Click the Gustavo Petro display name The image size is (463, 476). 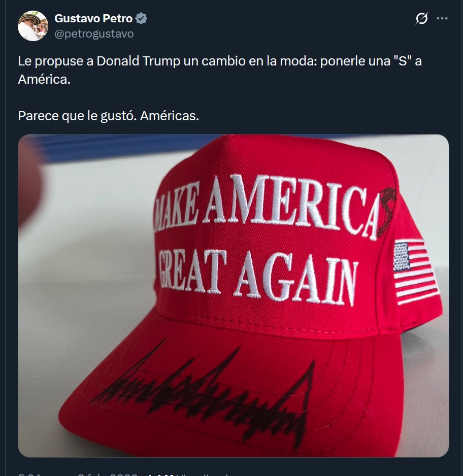[93, 18]
